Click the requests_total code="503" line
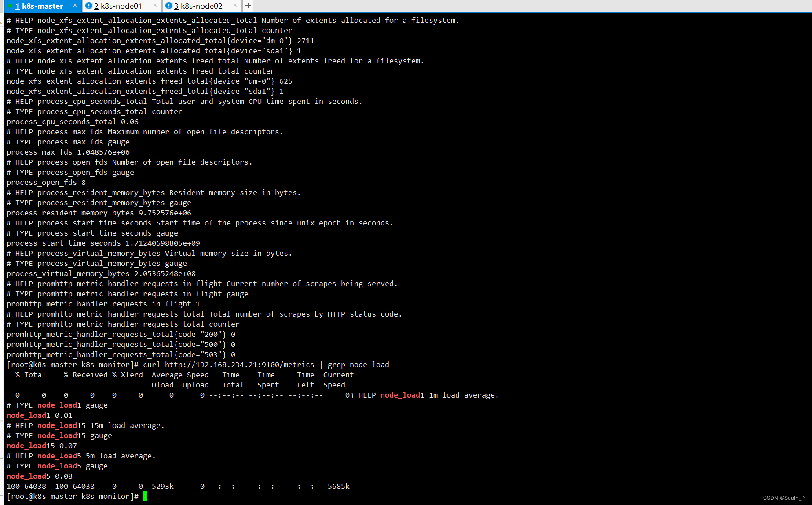 pyautogui.click(x=121, y=354)
